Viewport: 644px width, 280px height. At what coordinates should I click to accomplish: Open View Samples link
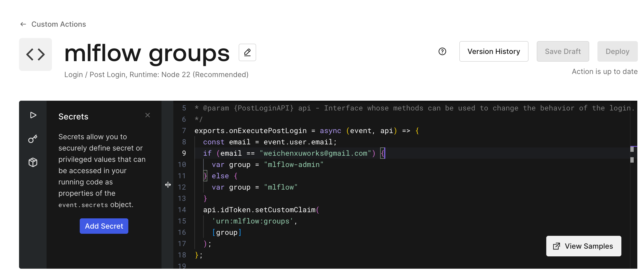[583, 246]
